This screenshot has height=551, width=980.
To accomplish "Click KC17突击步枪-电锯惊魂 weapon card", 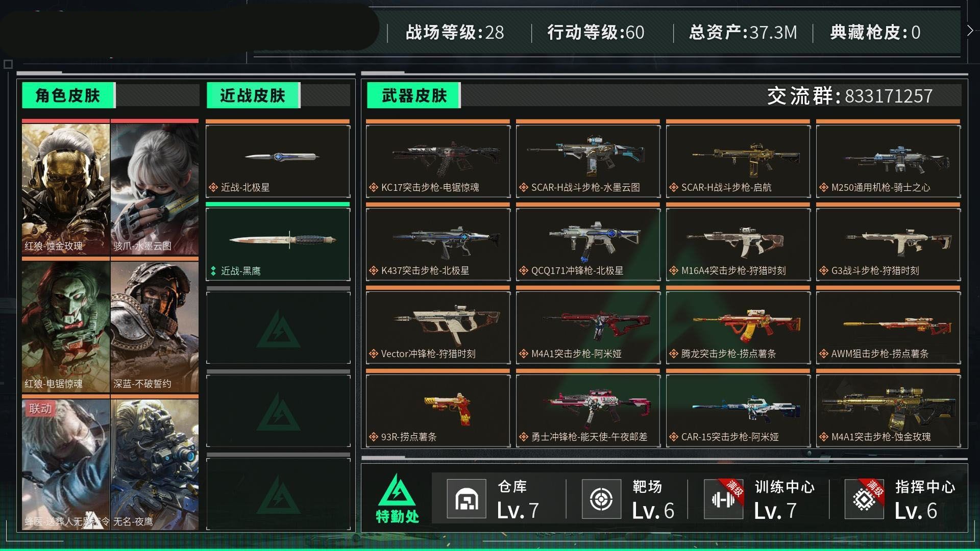I will [438, 161].
